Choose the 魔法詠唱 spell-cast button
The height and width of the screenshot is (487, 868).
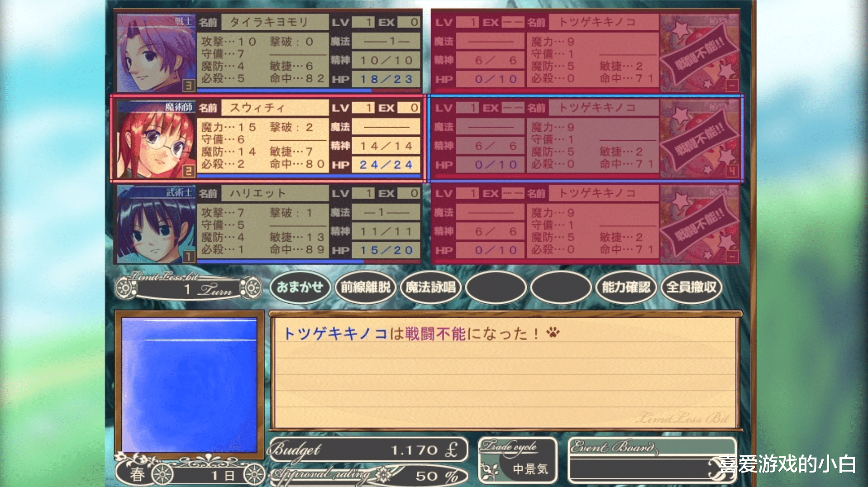430,287
